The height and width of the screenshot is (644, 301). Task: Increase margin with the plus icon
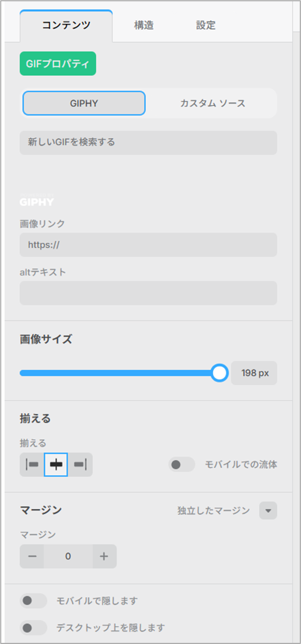point(104,556)
